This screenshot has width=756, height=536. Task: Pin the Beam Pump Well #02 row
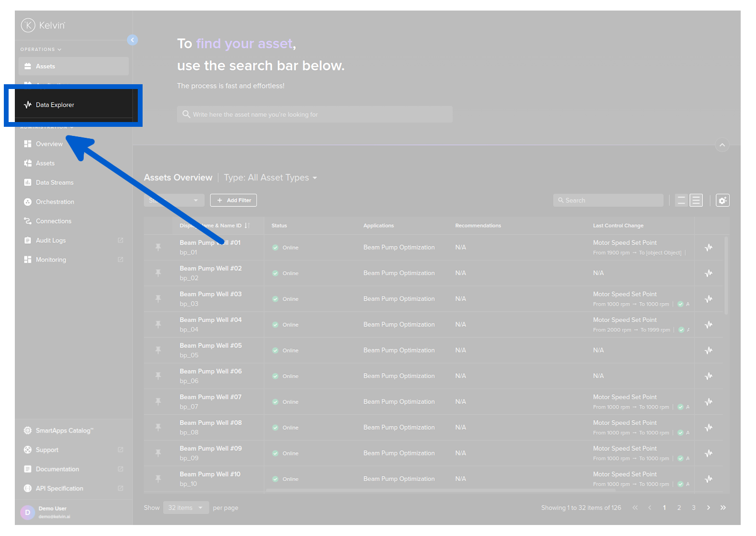[x=158, y=273]
